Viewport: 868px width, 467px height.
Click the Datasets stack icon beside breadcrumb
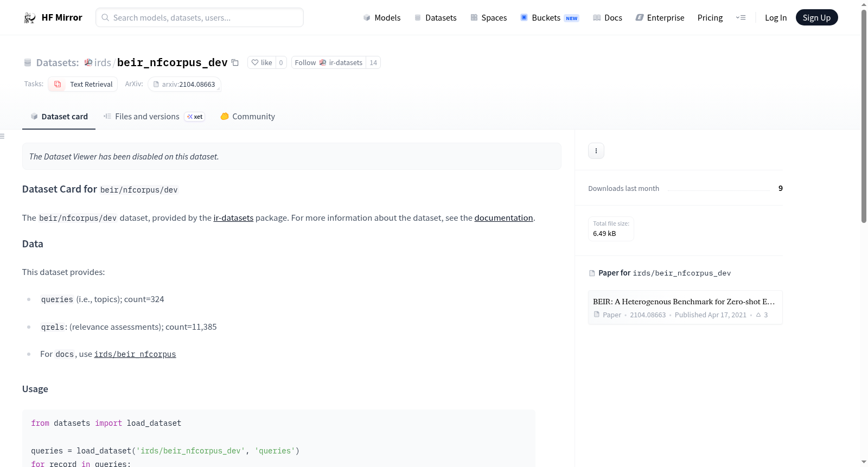pyautogui.click(x=28, y=62)
